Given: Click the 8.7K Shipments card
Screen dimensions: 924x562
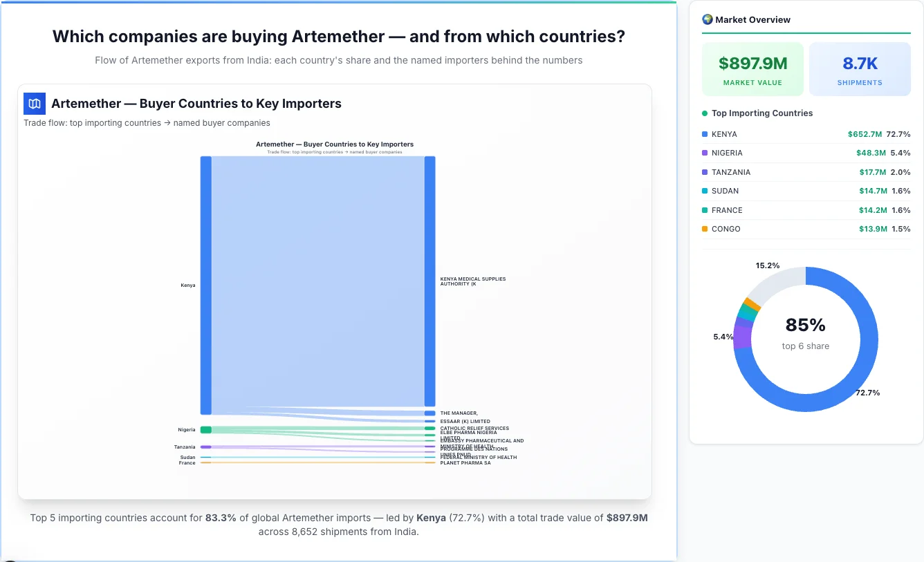Looking at the screenshot, I should (x=860, y=69).
